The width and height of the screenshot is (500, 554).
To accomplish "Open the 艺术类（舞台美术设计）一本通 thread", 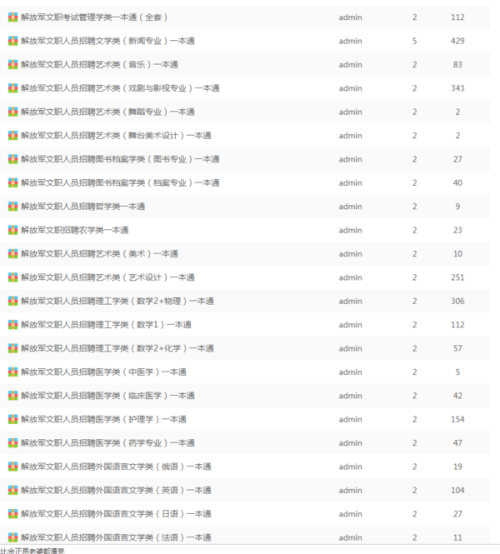I will click(116, 136).
